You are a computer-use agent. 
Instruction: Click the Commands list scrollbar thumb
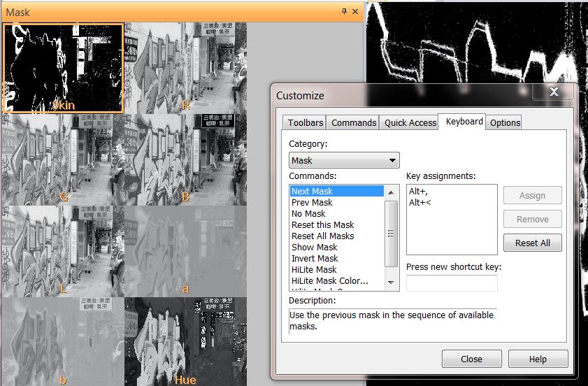391,234
